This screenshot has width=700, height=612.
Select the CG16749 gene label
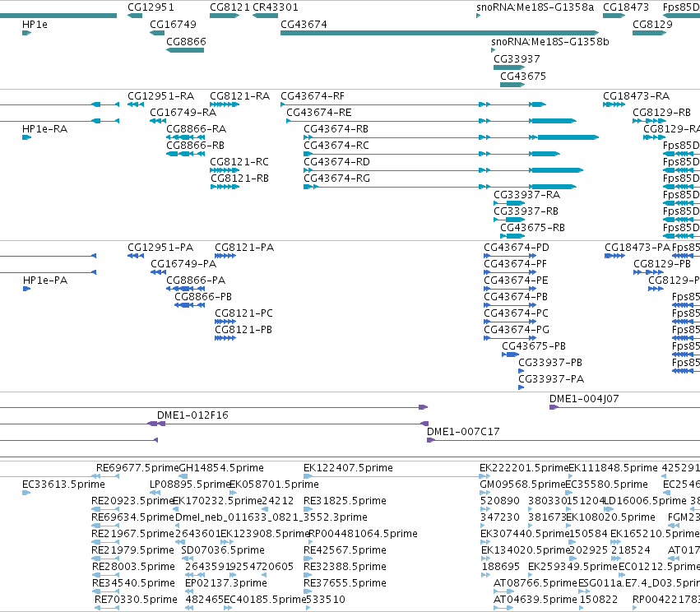point(173,25)
